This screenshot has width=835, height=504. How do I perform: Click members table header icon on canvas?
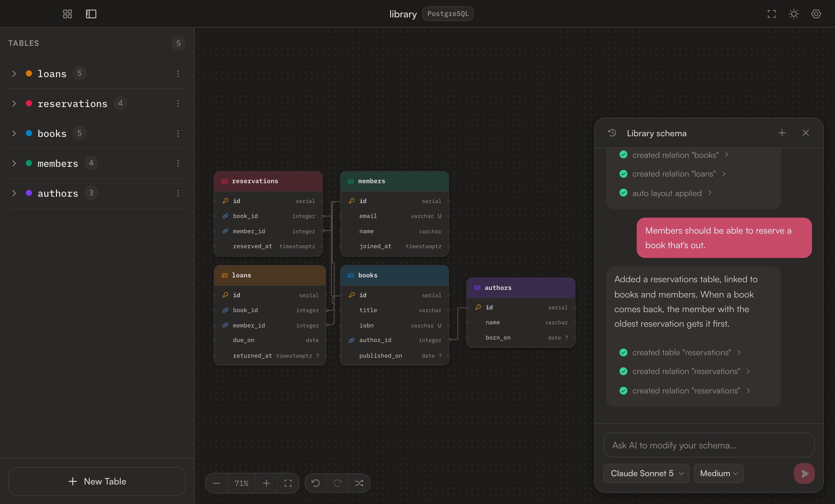tap(351, 181)
